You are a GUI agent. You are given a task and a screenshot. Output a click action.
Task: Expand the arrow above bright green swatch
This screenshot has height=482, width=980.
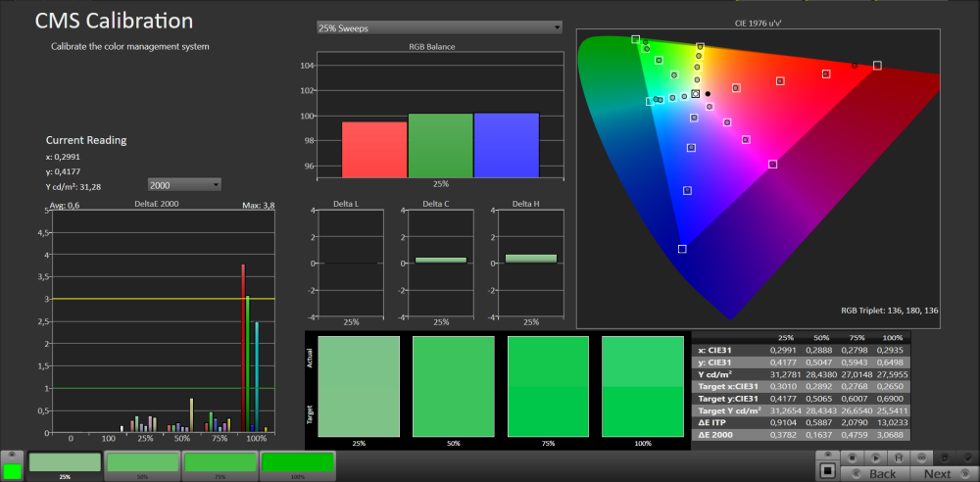point(12,455)
